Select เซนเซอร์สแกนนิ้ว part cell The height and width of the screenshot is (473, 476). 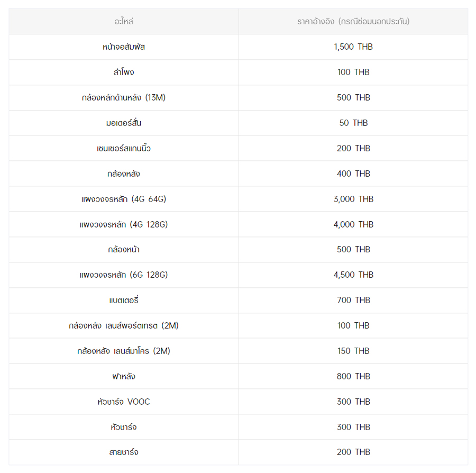click(x=124, y=149)
